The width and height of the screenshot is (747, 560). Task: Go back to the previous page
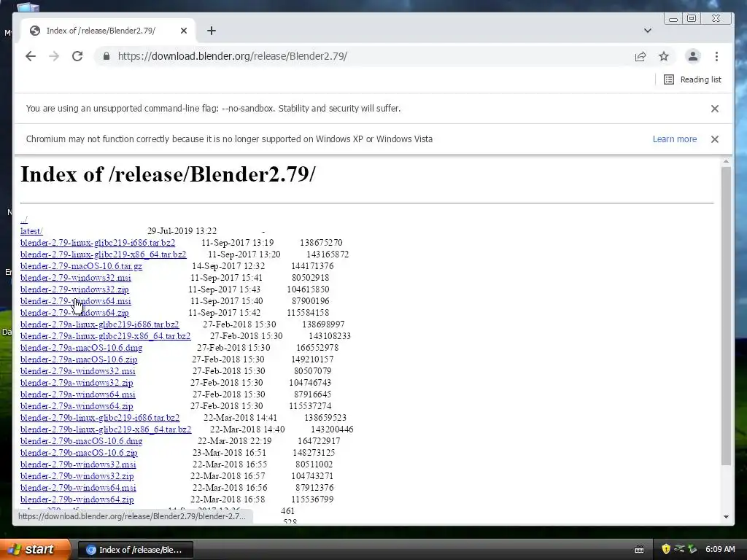(x=31, y=56)
